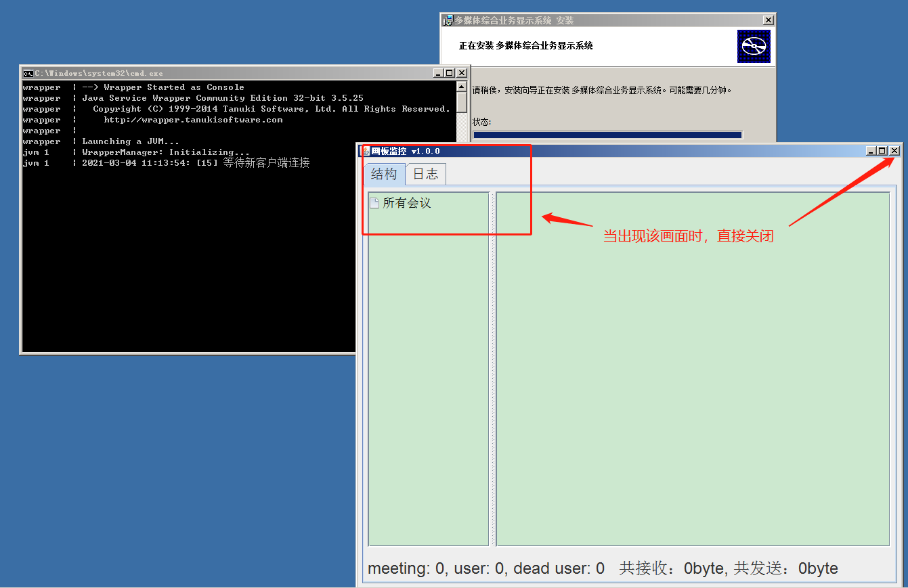908x588 pixels.
Task: Select the 所有会议 tree node
Action: [x=407, y=203]
